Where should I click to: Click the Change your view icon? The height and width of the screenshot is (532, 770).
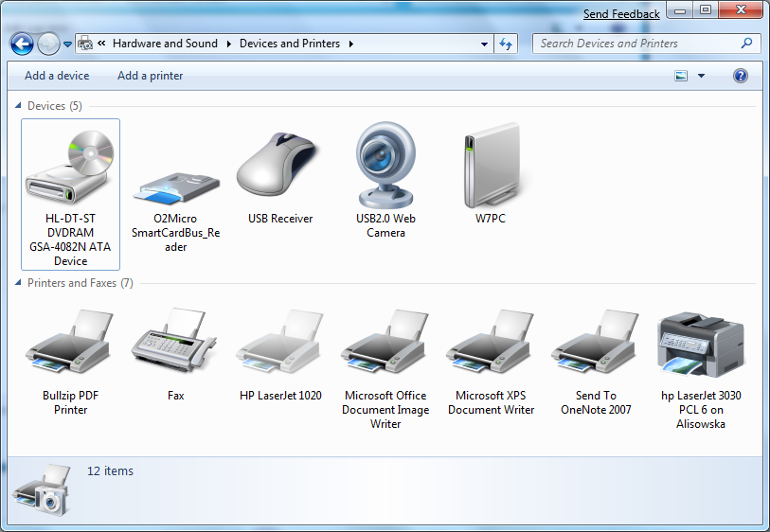coord(681,76)
